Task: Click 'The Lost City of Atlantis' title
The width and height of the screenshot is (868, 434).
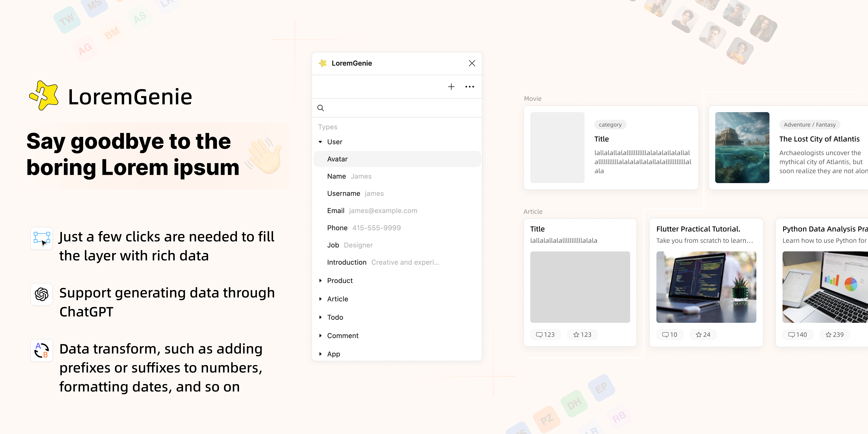Action: (x=819, y=139)
